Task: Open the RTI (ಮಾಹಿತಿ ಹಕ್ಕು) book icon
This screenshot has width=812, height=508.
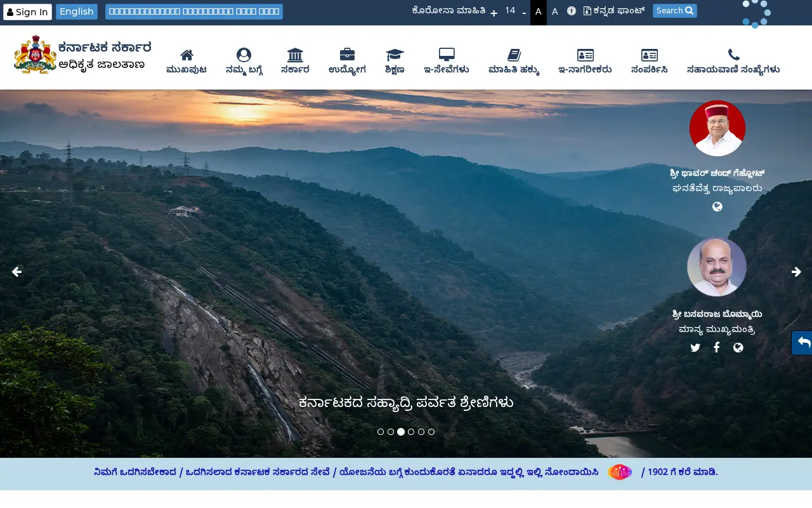Action: [x=514, y=55]
